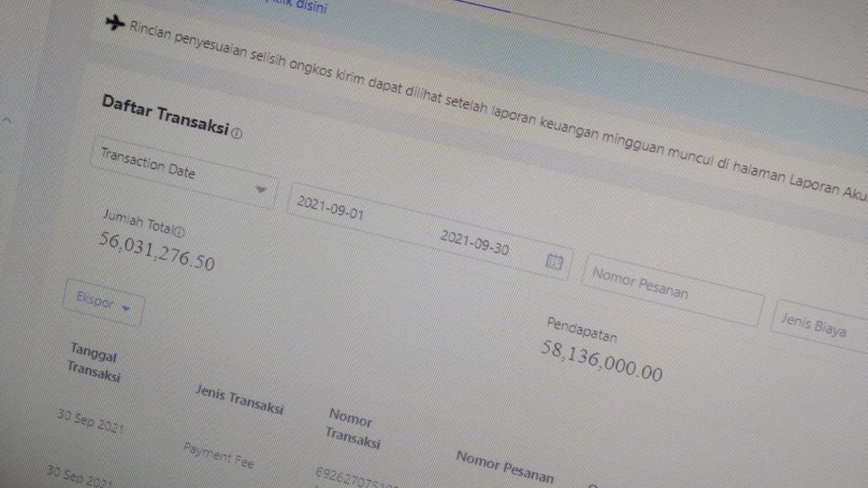Viewport: 868px width, 488px height.
Task: Open the calendar icon in date range
Action: 554,261
